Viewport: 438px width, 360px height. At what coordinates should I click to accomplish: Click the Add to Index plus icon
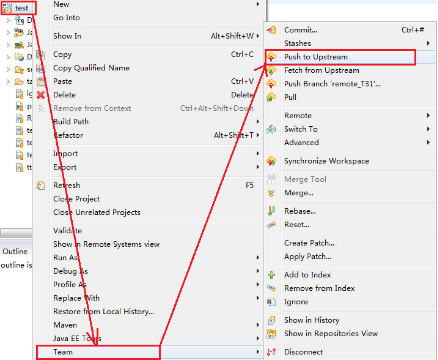click(272, 275)
